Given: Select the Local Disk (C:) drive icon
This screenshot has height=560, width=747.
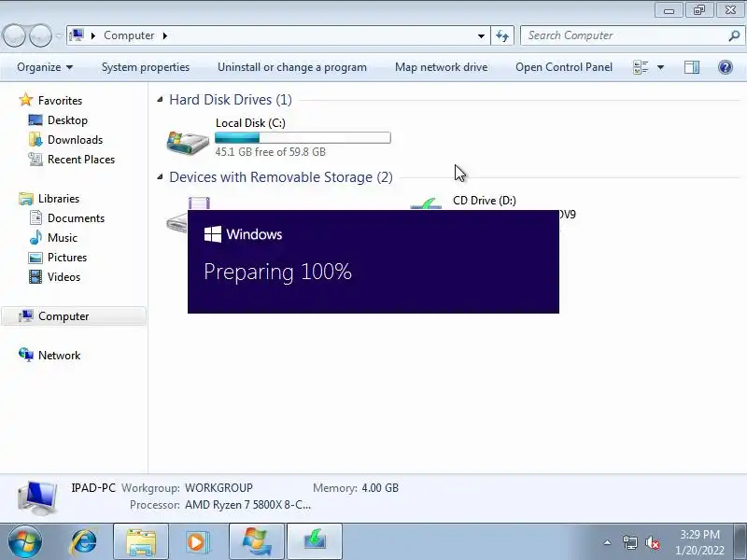Looking at the screenshot, I should click(188, 142).
